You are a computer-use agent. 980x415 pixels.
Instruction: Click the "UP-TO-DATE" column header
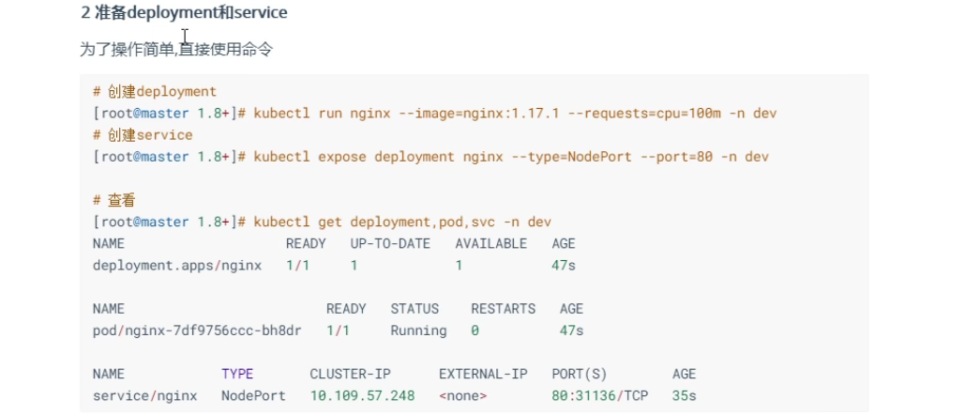click(x=390, y=243)
